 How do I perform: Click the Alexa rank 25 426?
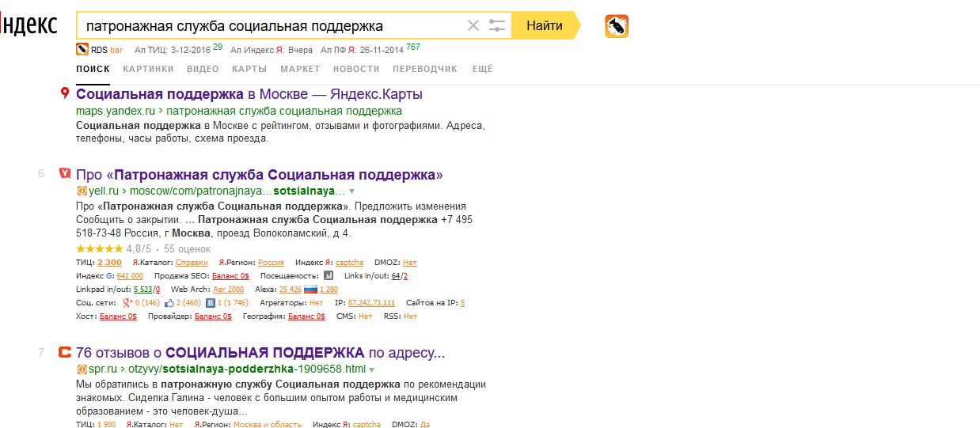pyautogui.click(x=291, y=289)
